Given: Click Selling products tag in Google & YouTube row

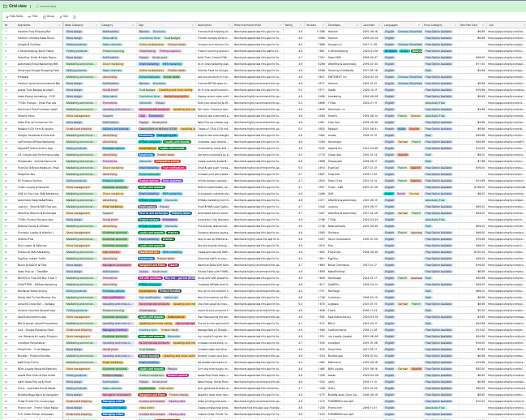Looking at the screenshot, I should pos(76,45).
